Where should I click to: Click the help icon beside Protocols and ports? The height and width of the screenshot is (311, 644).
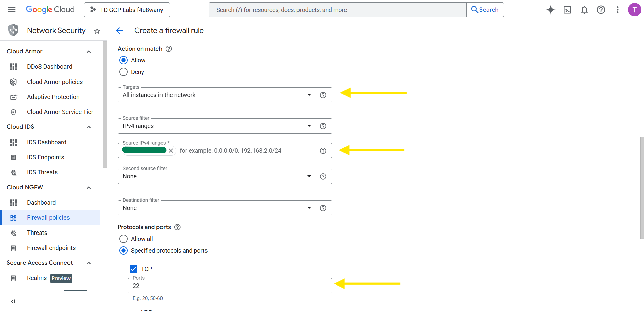click(177, 227)
